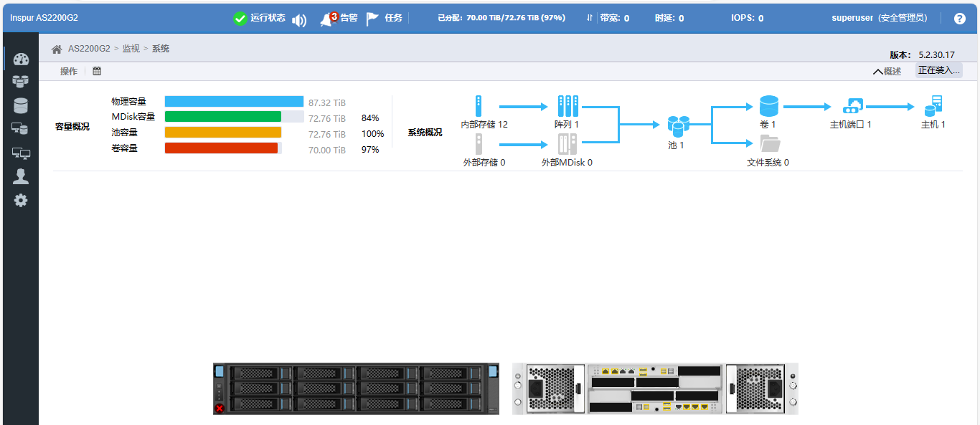Open the 任务 tasks flag item
Image resolution: width=980 pixels, height=425 pixels.
[385, 19]
